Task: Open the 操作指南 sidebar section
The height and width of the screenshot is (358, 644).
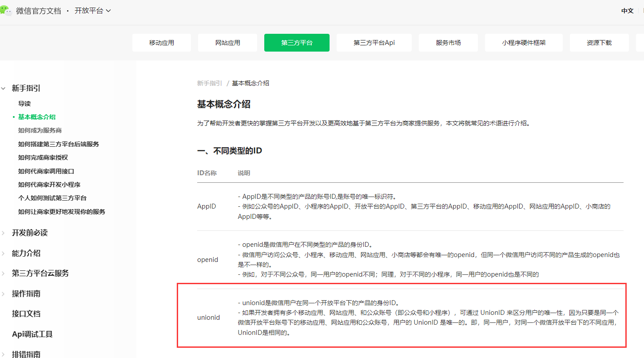Action: (x=26, y=294)
